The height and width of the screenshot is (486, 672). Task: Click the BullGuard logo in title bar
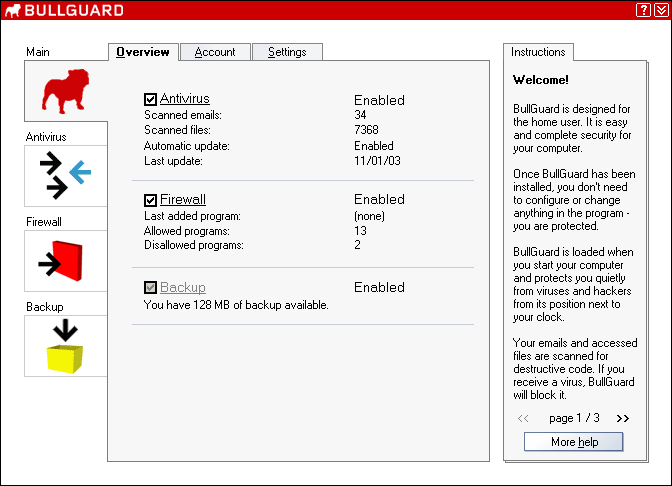64,10
